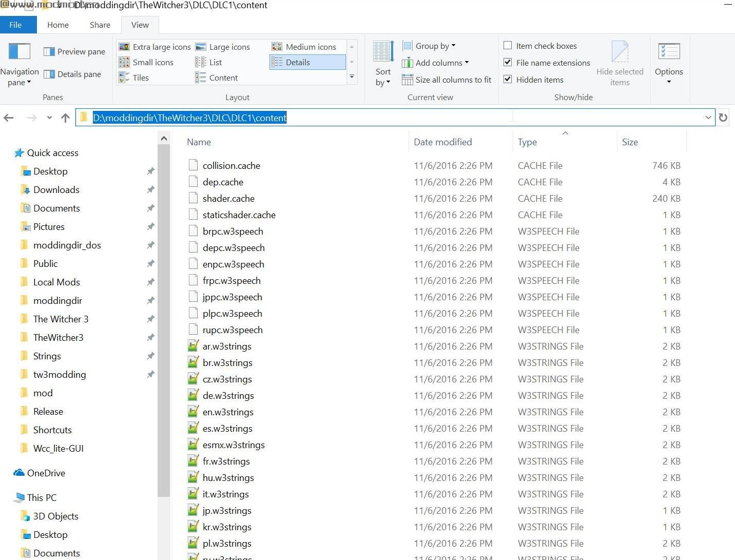Open recent locations dropdown

[x=49, y=118]
